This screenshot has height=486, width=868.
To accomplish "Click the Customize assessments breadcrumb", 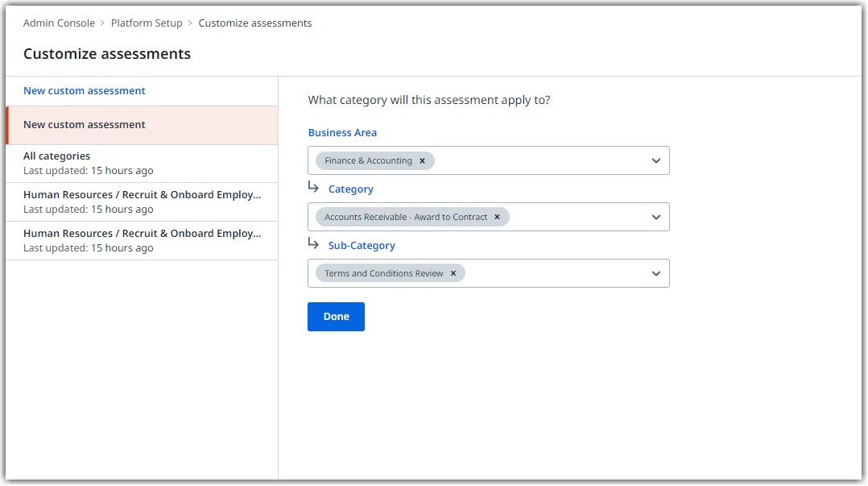I will click(x=255, y=23).
